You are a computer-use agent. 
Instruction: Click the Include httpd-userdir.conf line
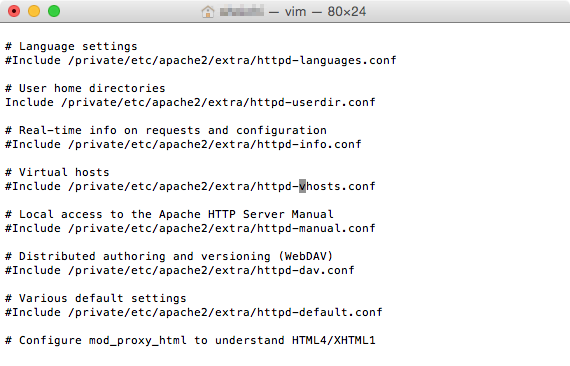[x=190, y=102]
